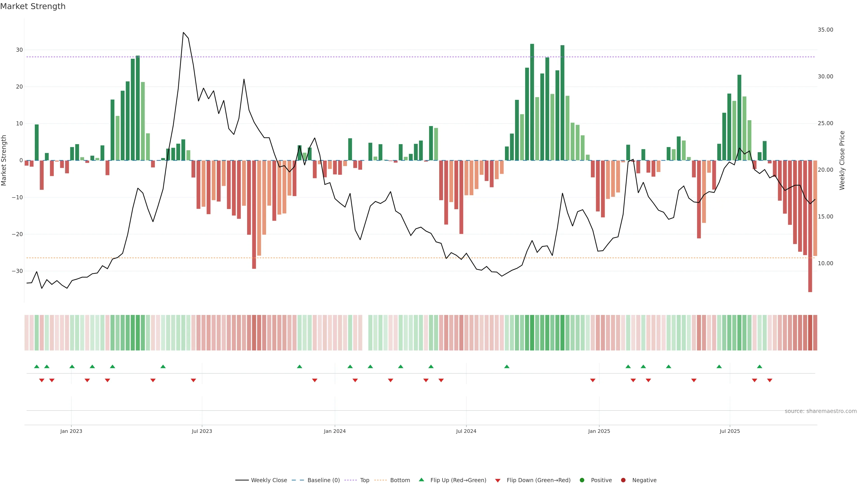Click the Market Strength chart title
The width and height of the screenshot is (868, 488).
pos(33,6)
